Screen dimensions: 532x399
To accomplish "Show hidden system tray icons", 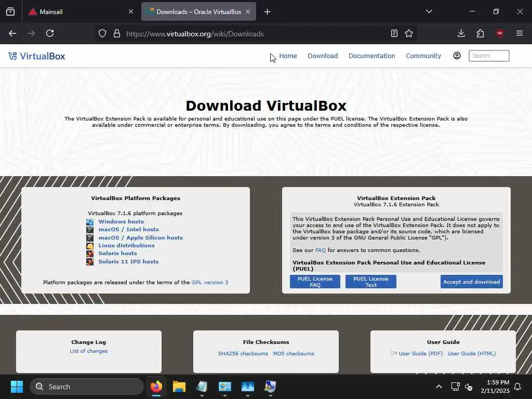I will pos(438,387).
